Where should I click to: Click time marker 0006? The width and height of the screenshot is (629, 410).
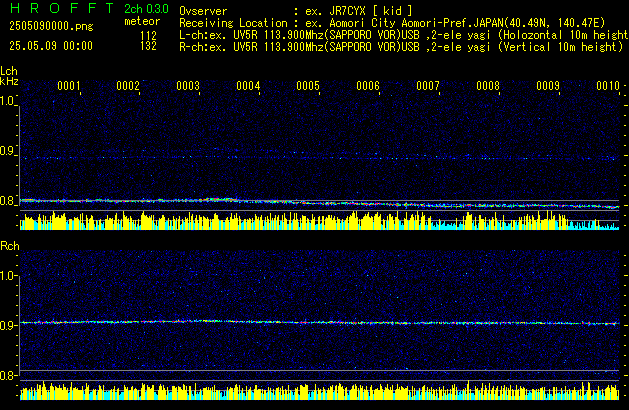pos(368,86)
